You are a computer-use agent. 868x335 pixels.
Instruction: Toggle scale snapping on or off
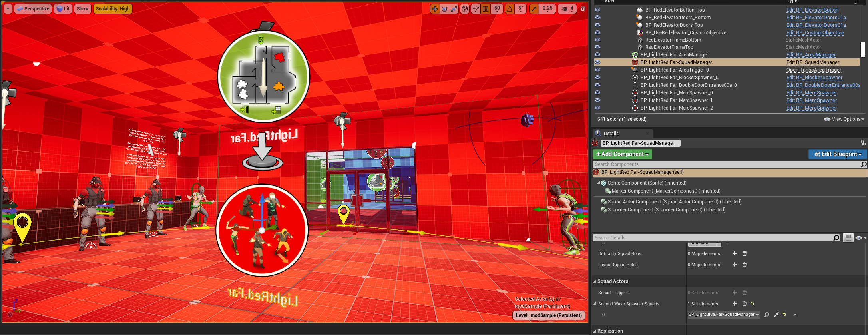click(534, 9)
